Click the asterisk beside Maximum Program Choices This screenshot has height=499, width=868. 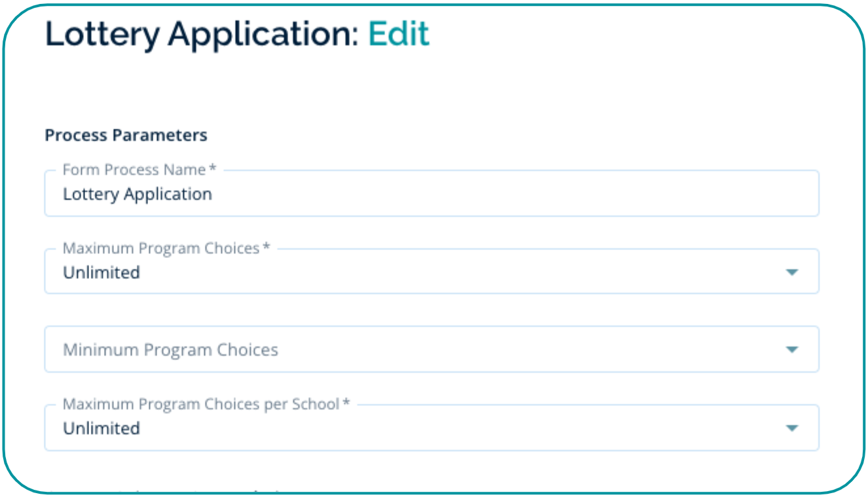tap(266, 248)
